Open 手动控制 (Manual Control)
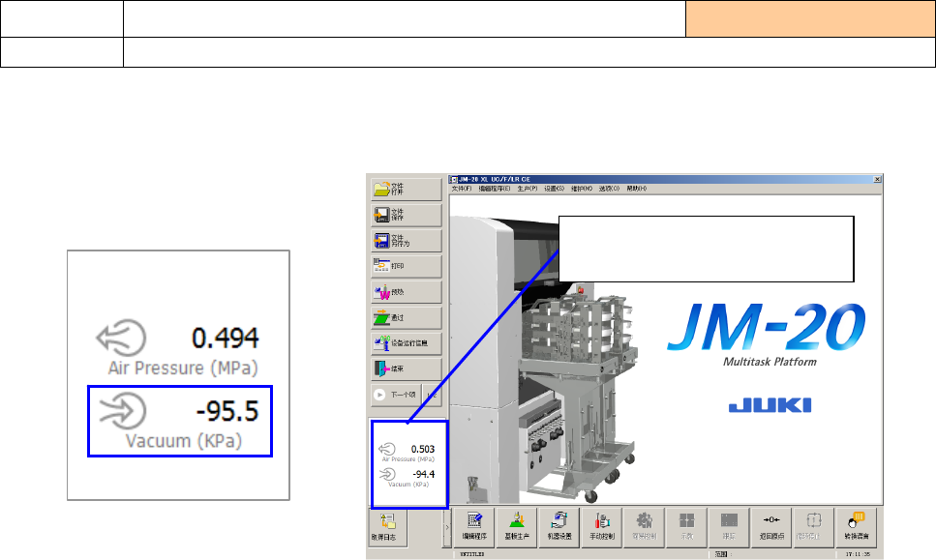 (602, 527)
